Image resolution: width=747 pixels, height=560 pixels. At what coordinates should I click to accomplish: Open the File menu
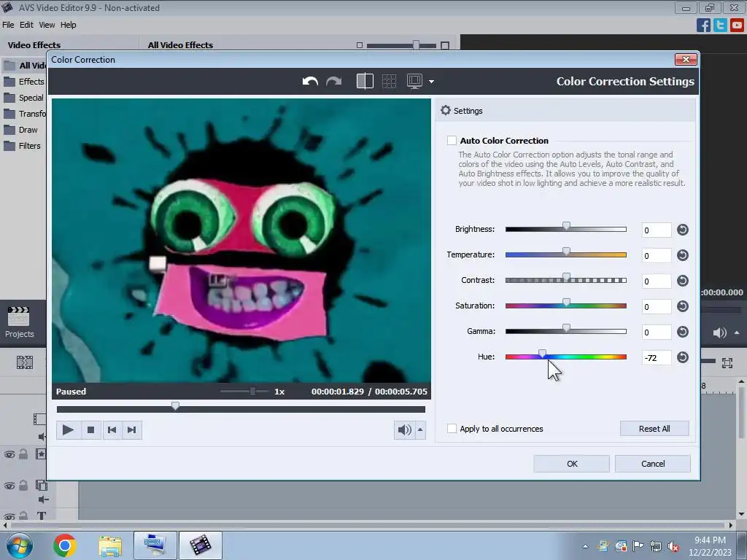click(x=8, y=25)
